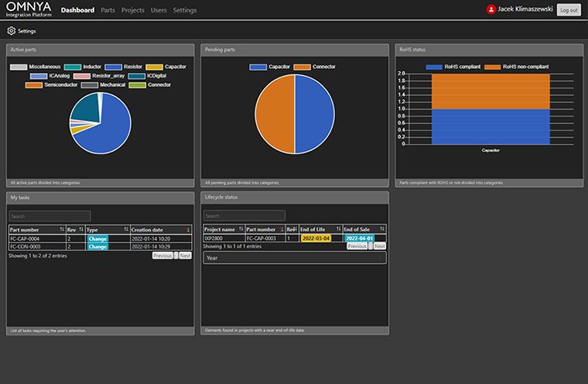Switch to the Users tab

point(159,10)
